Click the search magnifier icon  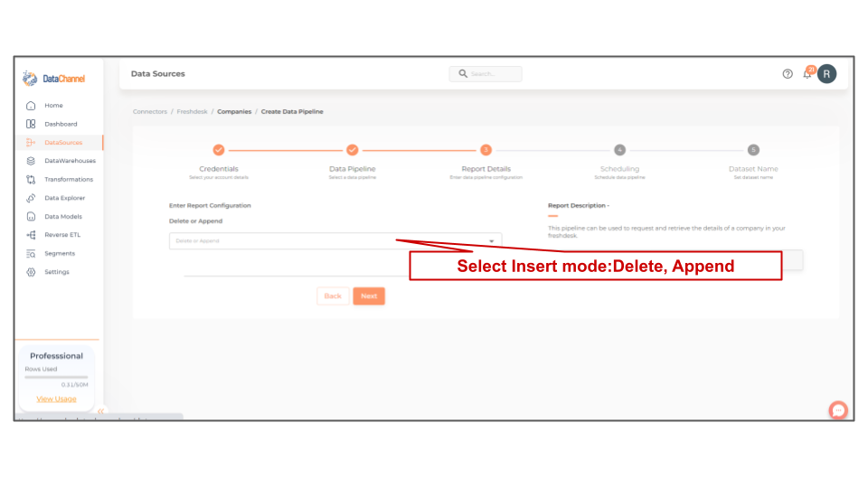point(463,73)
